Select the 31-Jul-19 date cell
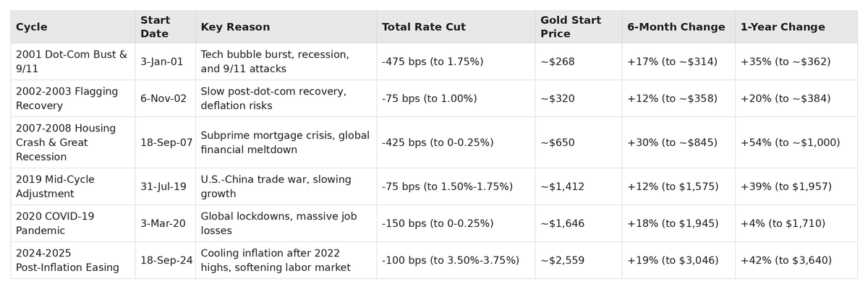Image resolution: width=868 pixels, height=289 pixels. (163, 186)
